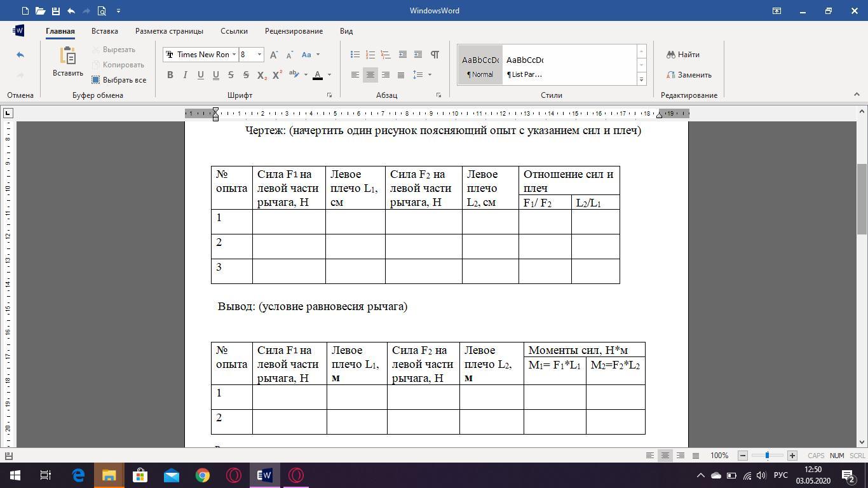This screenshot has height=488, width=868.
Task: Decrease paragraph indent
Action: point(402,55)
